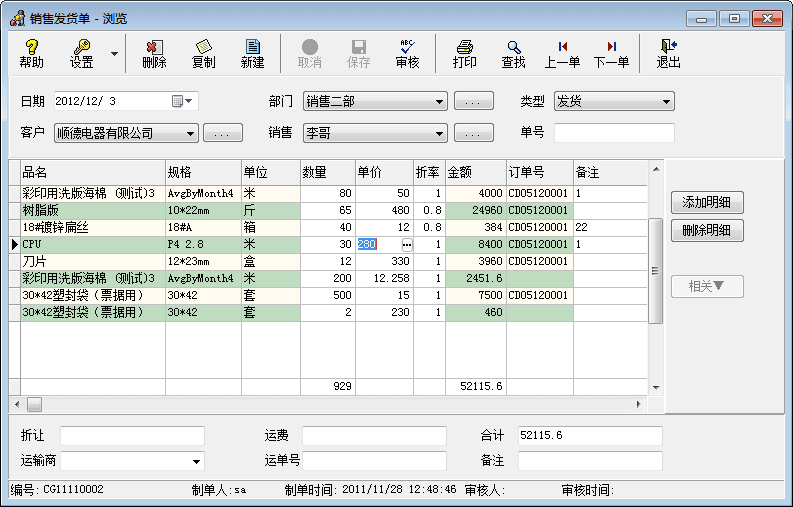Image resolution: width=793 pixels, height=507 pixels.
Task: Click the 运费 freight input field
Action: 374,436
